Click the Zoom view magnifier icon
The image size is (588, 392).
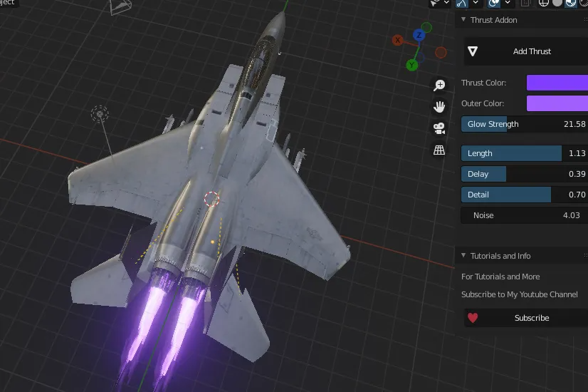pos(439,86)
